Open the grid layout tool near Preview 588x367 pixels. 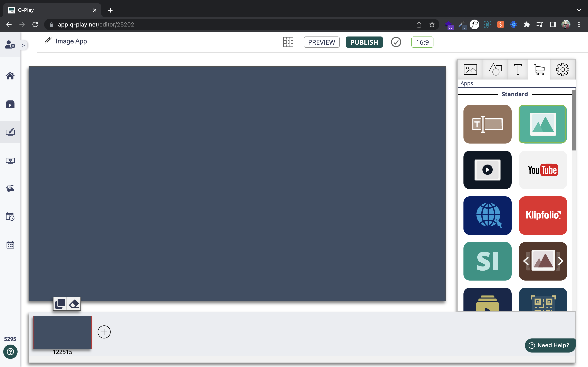coord(288,42)
